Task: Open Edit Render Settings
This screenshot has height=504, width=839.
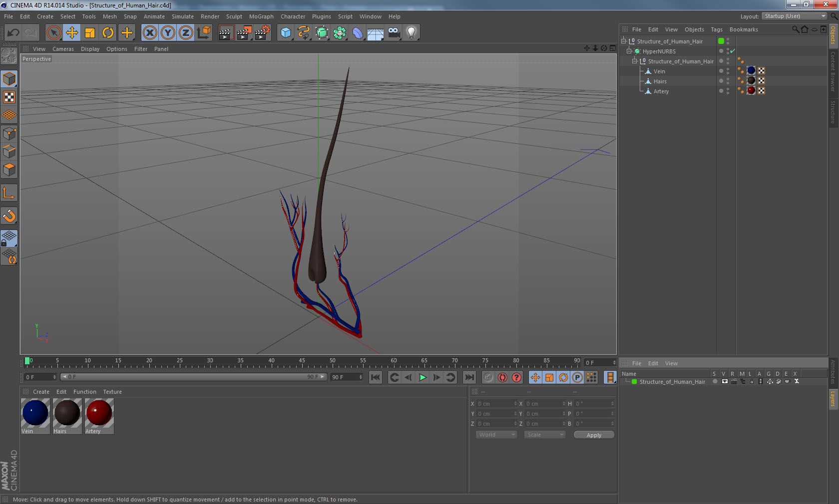Action: (x=262, y=33)
